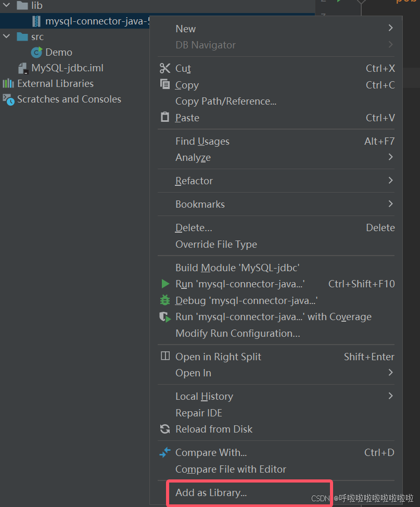Click the Paste clipboard icon
This screenshot has width=420, height=507.
click(165, 117)
